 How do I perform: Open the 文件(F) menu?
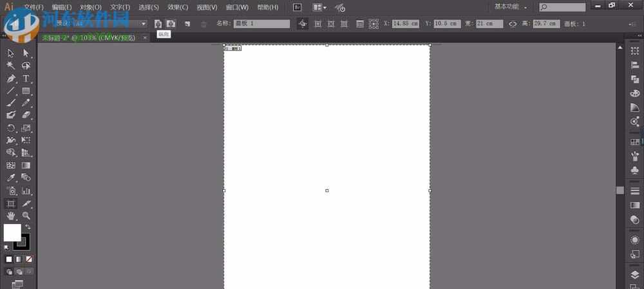pyautogui.click(x=33, y=7)
